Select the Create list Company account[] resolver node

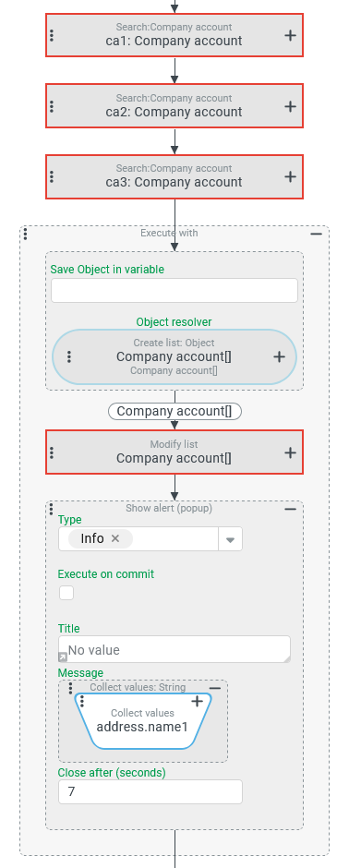[174, 357]
